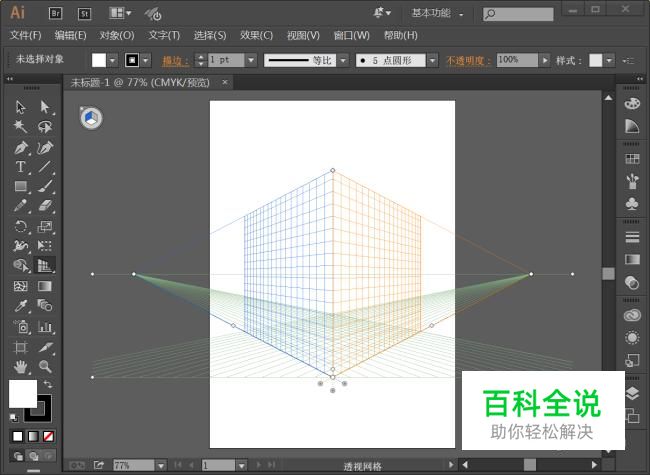The height and width of the screenshot is (475, 650).
Task: Reset to default fill and stroke
Action: pos(14,417)
